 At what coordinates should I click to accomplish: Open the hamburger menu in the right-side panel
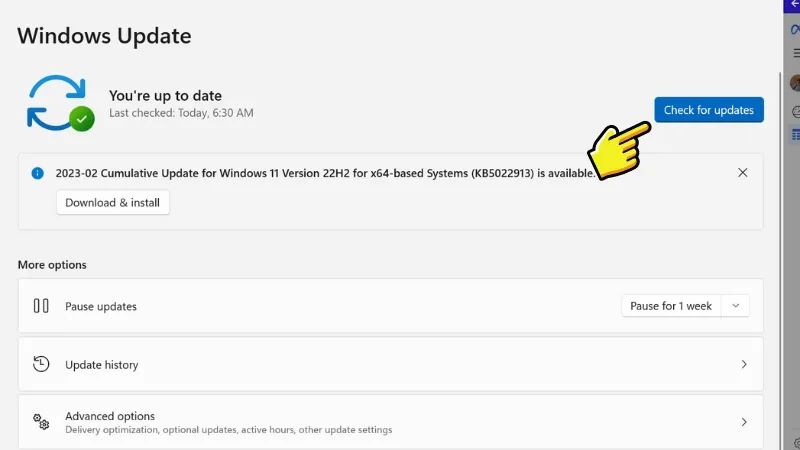[796, 53]
